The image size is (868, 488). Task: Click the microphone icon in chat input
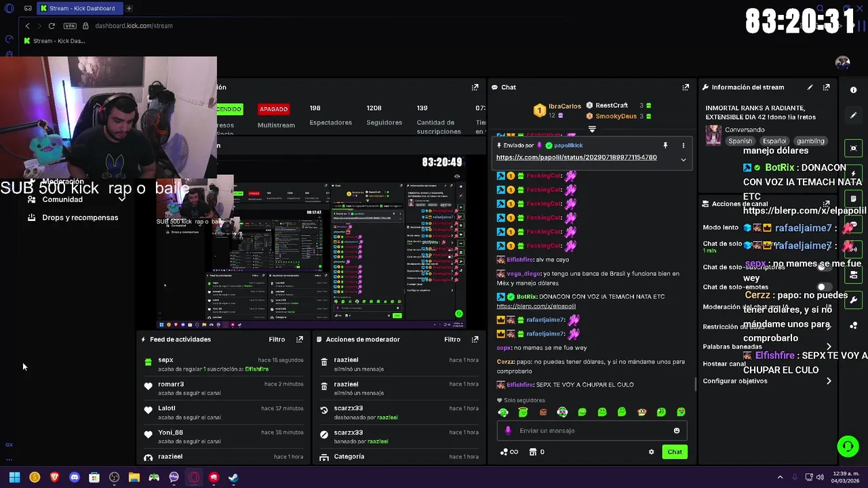click(508, 430)
